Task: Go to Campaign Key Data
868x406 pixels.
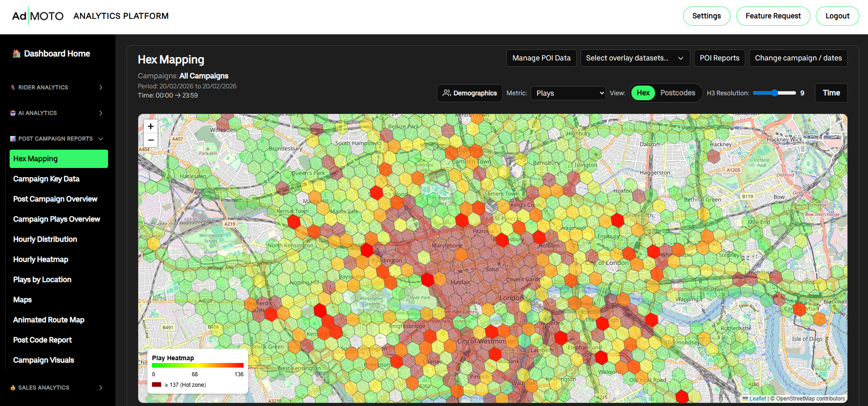Action: pyautogui.click(x=46, y=179)
